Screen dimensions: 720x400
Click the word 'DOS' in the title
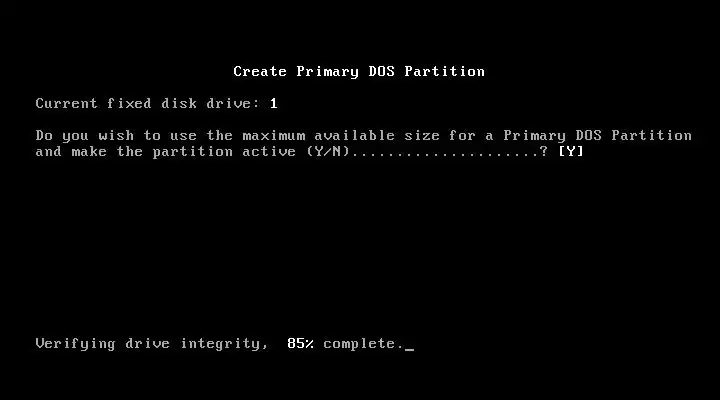click(382, 71)
